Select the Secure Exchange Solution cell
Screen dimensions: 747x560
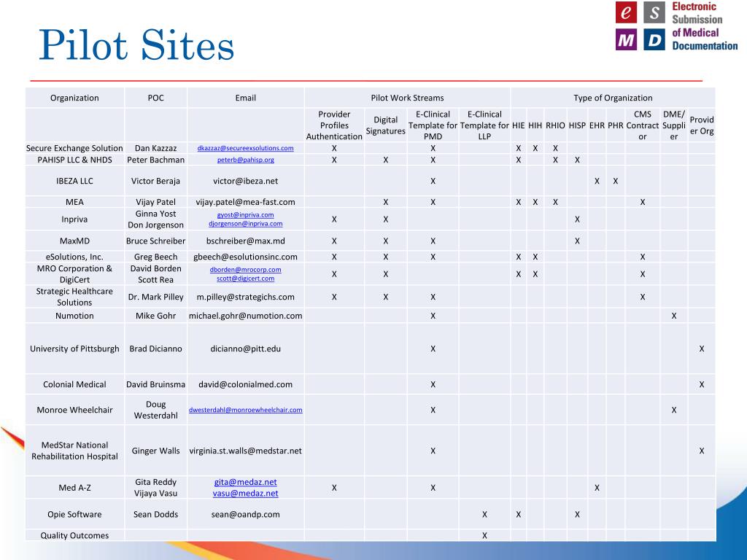point(74,148)
